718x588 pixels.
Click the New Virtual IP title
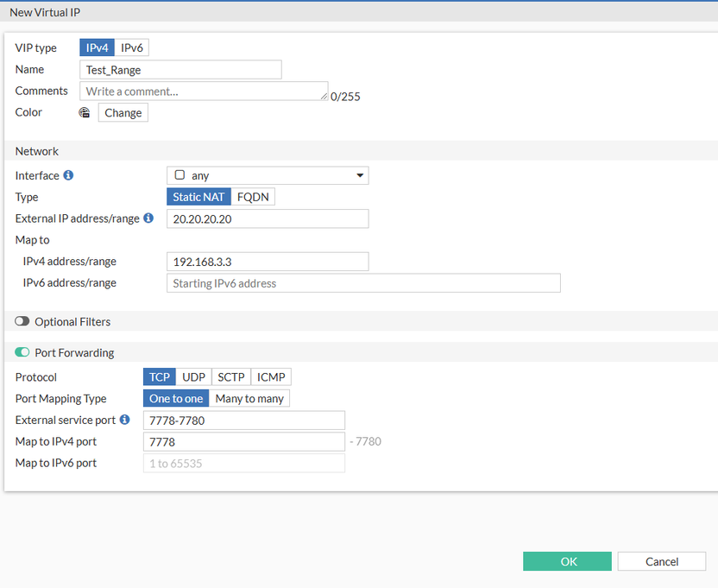coord(45,12)
